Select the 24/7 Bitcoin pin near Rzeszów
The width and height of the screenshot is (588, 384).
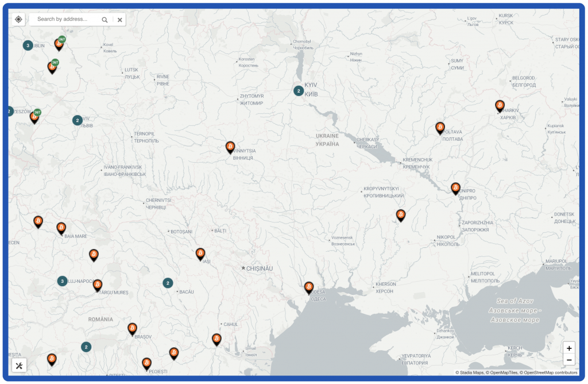coord(34,117)
